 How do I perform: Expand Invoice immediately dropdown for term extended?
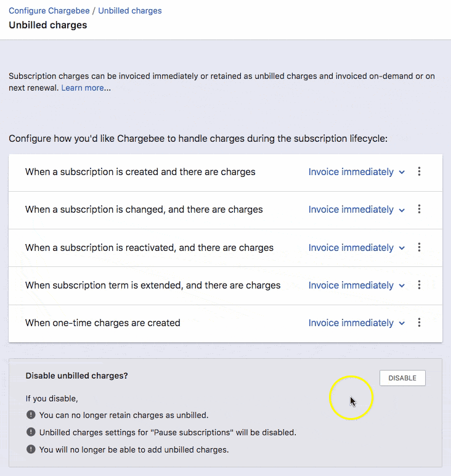point(356,285)
